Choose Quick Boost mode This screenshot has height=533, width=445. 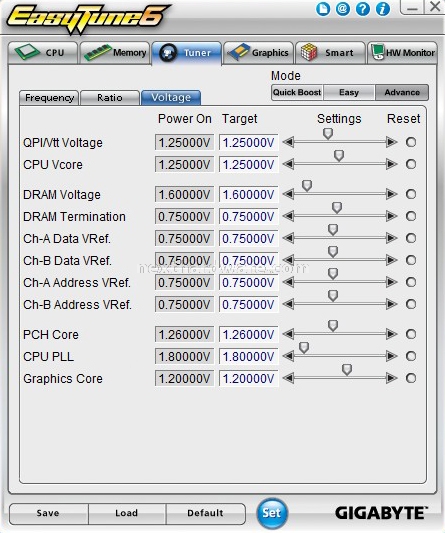coord(297,92)
